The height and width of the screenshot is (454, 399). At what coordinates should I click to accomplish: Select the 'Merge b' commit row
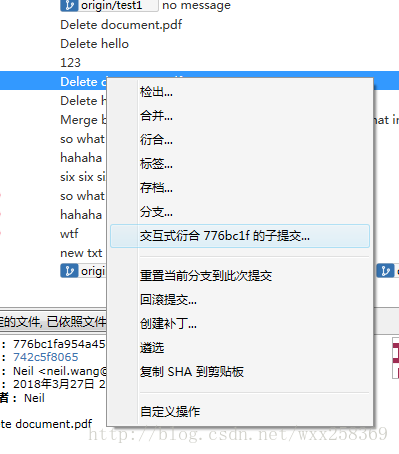pos(83,120)
